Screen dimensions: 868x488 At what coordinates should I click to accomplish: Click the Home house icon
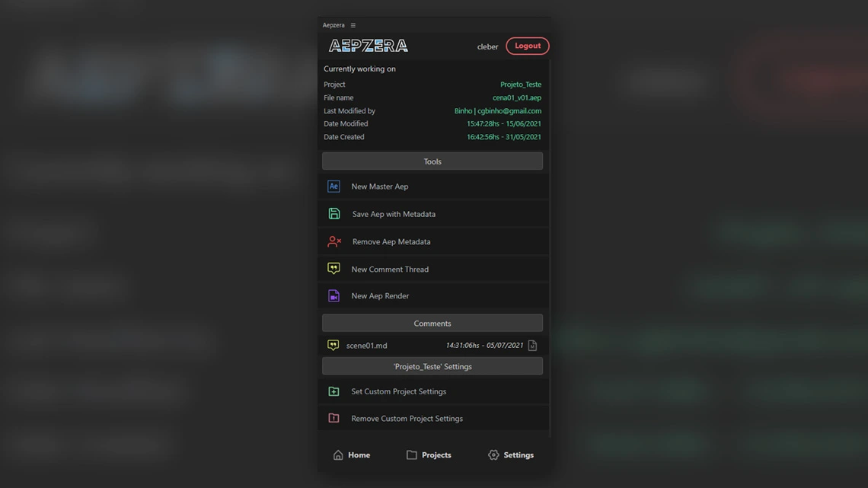338,455
